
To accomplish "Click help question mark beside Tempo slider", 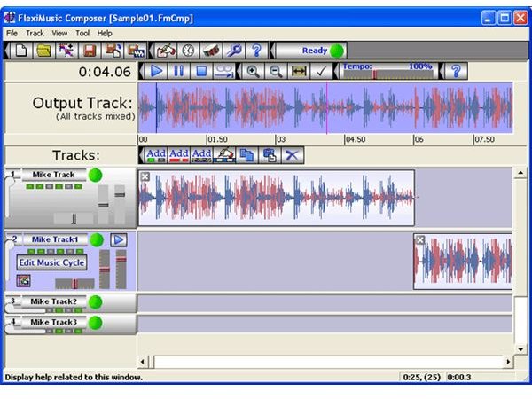I will [x=456, y=71].
